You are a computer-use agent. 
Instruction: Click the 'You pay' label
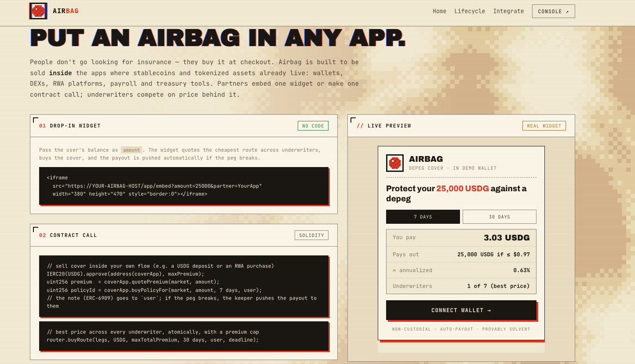coord(404,237)
